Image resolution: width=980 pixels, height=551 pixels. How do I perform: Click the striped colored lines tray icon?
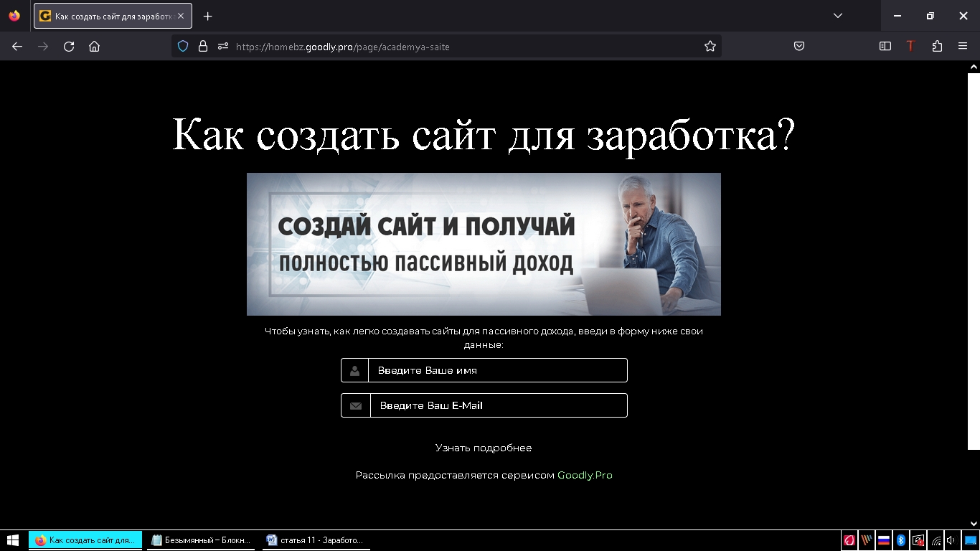(x=867, y=540)
